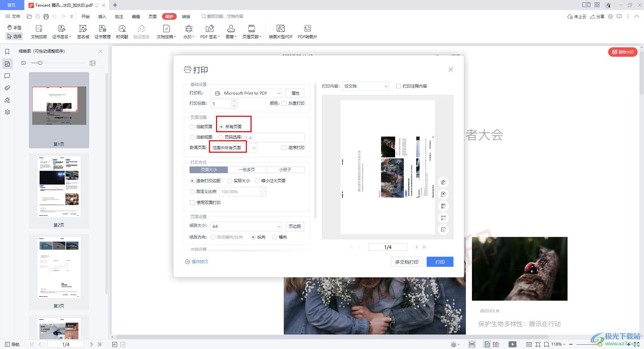Open the 打印机 printer dropdown
Viewport: 644px width, 349px height.
pos(247,93)
